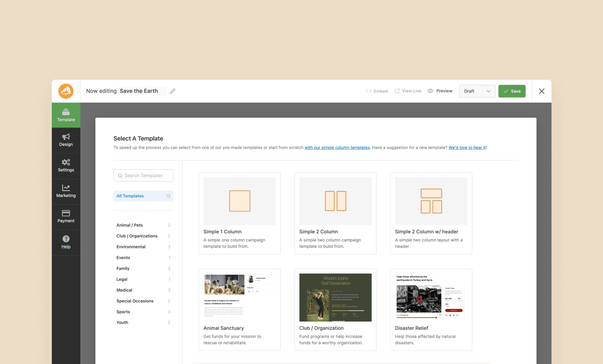The height and width of the screenshot is (364, 603).
Task: Open Settings gears icon in sidebar
Action: (x=66, y=162)
